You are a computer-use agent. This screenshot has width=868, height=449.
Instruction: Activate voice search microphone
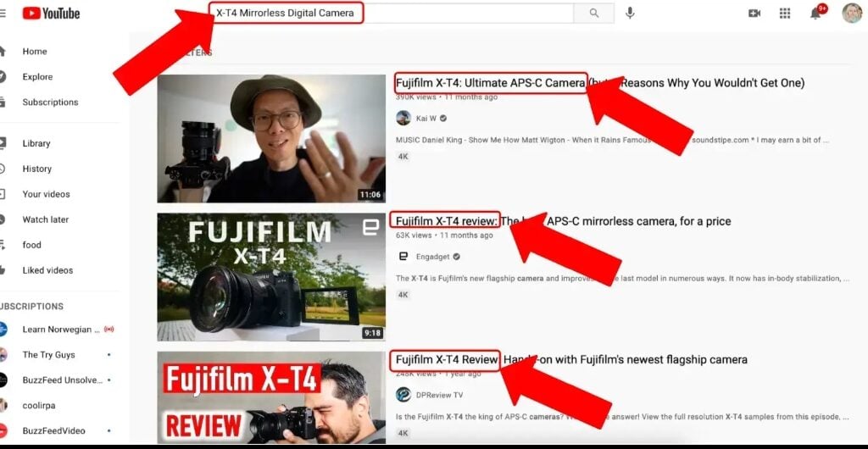[630, 13]
